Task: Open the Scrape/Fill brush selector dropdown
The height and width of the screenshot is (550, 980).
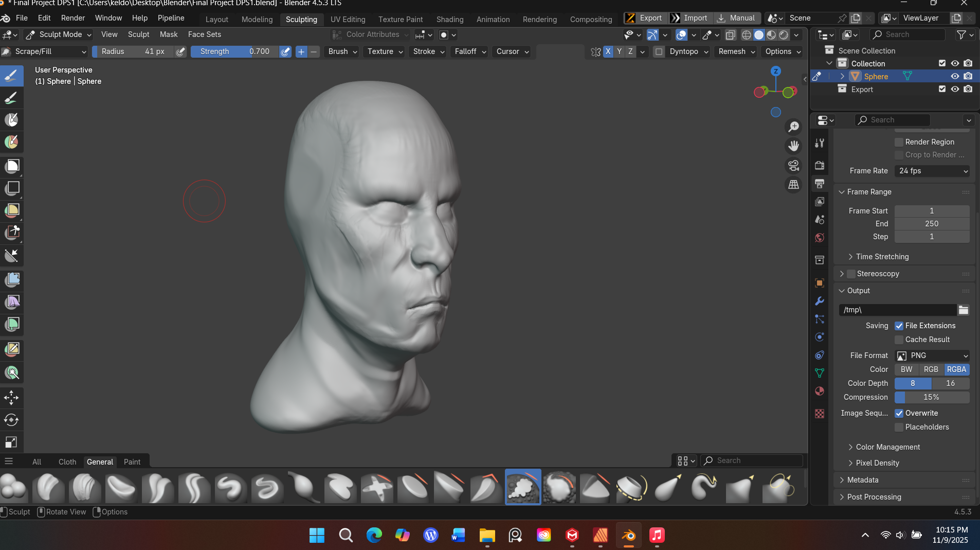Action: pos(44,51)
